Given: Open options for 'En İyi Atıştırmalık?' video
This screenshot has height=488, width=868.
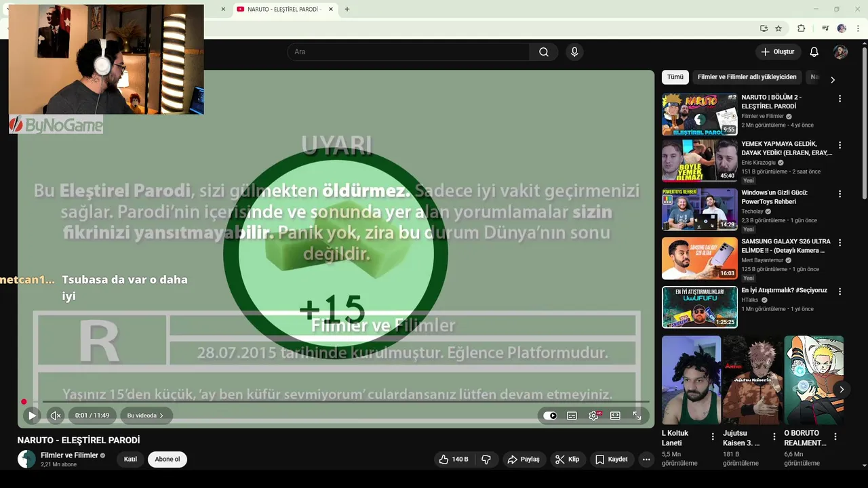Looking at the screenshot, I should (x=840, y=291).
